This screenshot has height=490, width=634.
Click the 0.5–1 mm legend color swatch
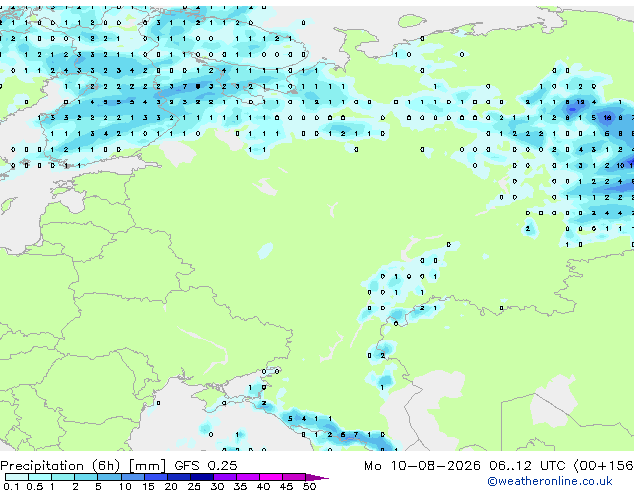(x=40, y=477)
